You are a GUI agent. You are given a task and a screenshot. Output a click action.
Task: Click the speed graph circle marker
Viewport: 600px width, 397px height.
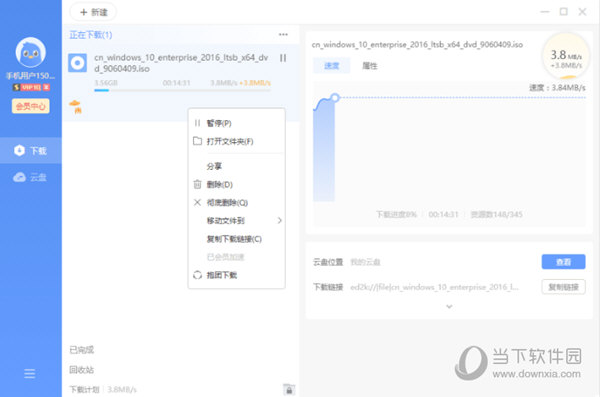pyautogui.click(x=335, y=98)
